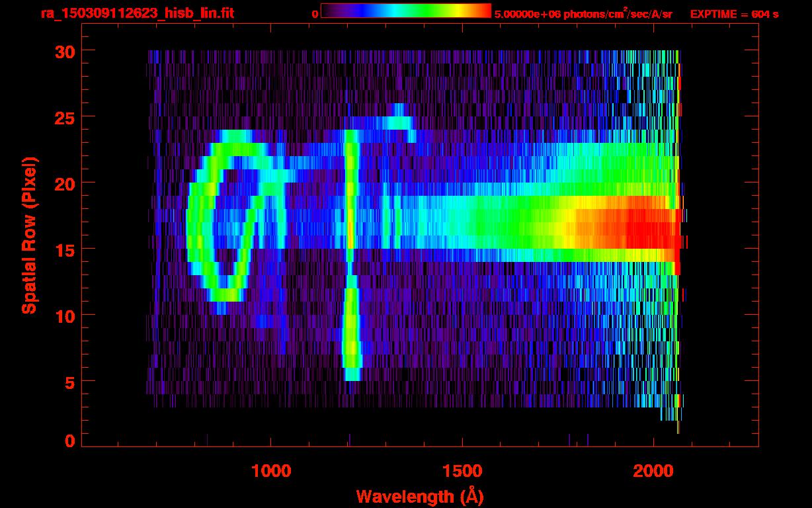
Task: Click the 1500 wavelength tick label
Action: pos(462,471)
